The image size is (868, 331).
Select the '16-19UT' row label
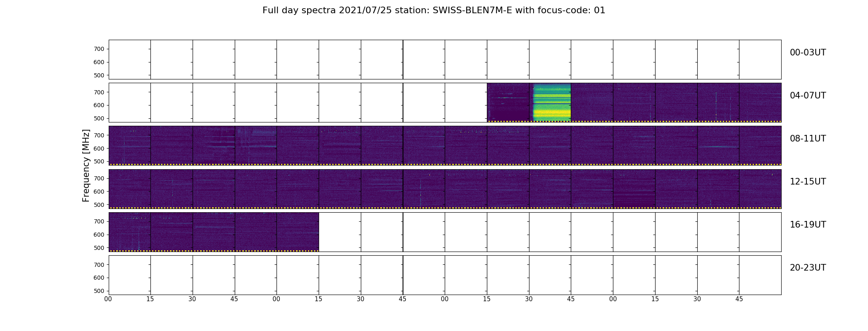[808, 225]
